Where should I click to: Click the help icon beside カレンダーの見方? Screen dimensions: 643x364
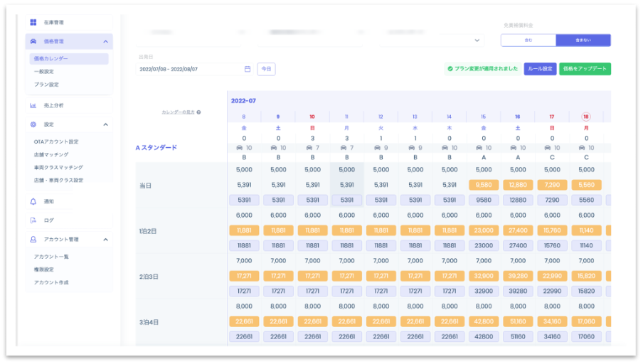click(198, 112)
